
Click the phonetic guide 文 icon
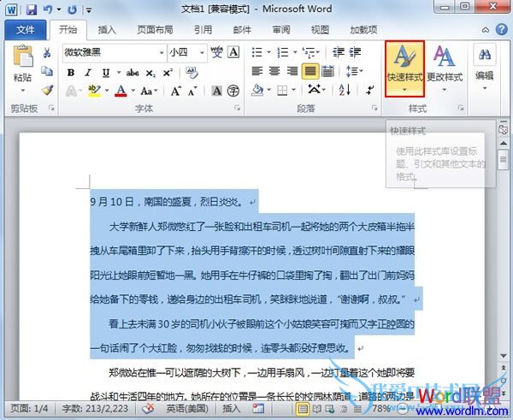[x=216, y=52]
